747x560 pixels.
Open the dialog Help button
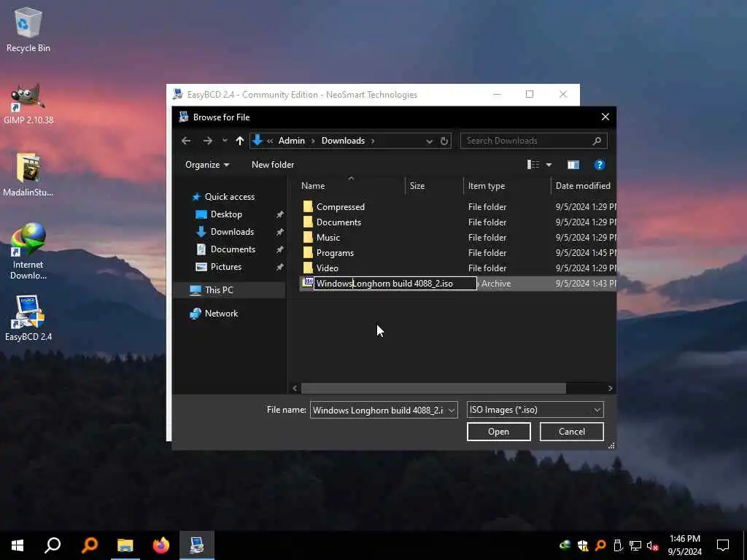[x=600, y=165]
